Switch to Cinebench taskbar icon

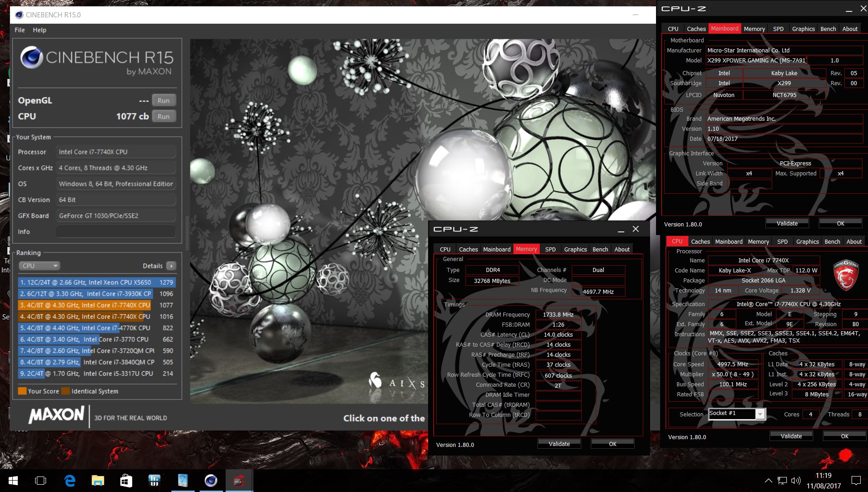click(x=211, y=481)
